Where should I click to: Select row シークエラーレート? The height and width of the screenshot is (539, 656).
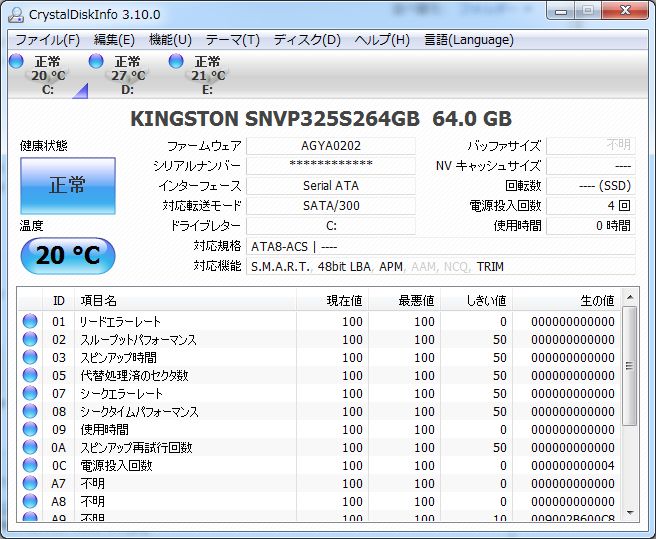click(x=320, y=393)
